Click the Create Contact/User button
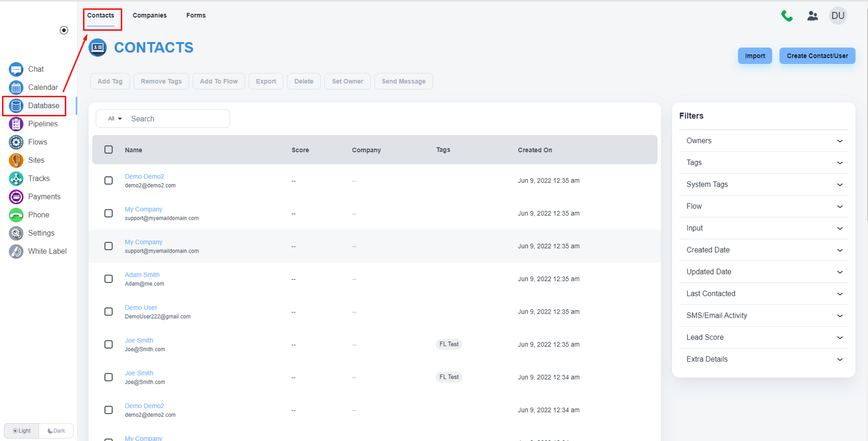 pyautogui.click(x=817, y=56)
